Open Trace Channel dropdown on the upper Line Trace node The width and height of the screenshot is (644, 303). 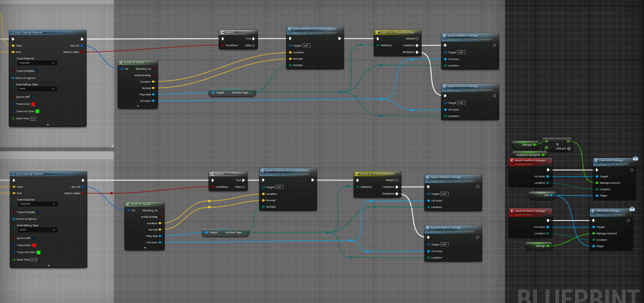pos(37,63)
